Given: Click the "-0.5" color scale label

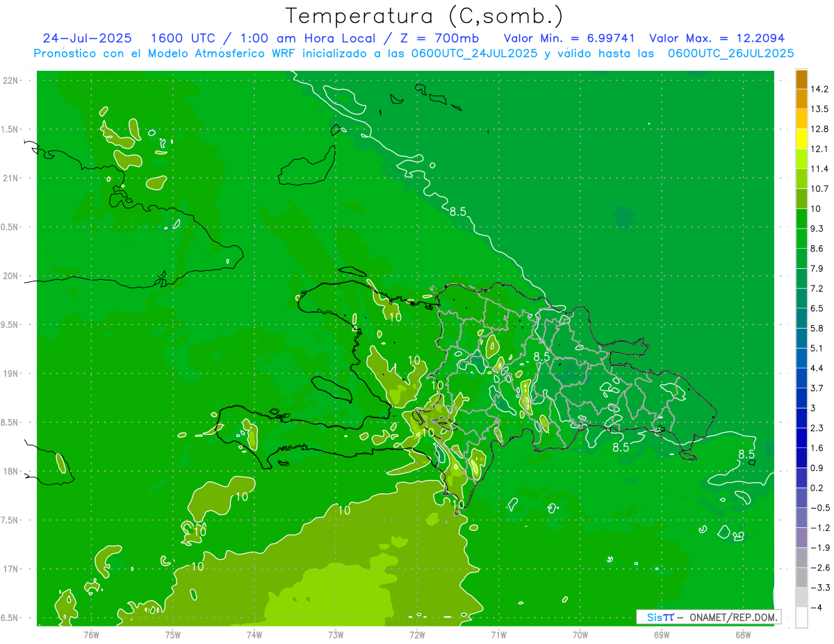Looking at the screenshot, I should (x=819, y=508).
